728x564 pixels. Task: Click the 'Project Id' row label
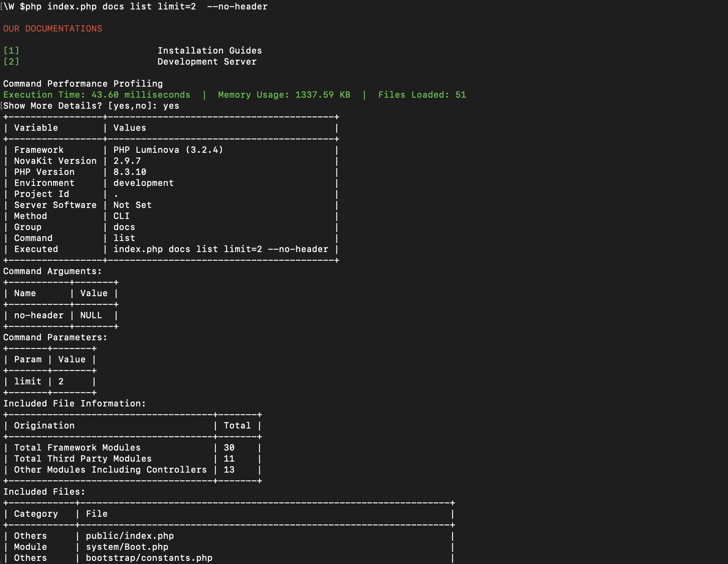[x=41, y=194]
